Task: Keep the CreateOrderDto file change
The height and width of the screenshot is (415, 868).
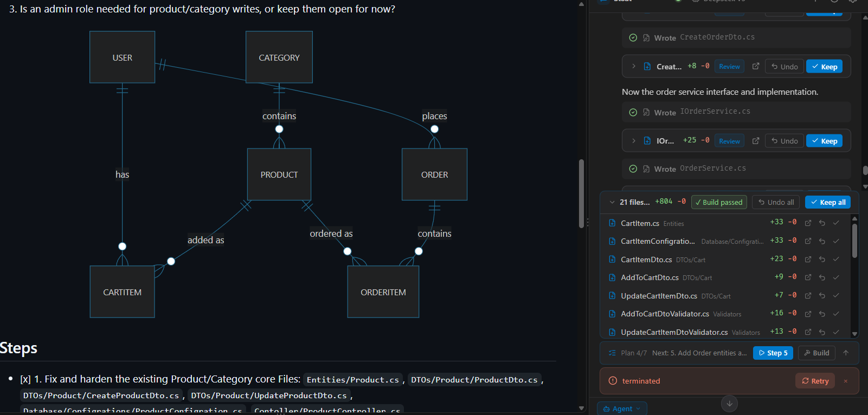Action: [x=824, y=67]
